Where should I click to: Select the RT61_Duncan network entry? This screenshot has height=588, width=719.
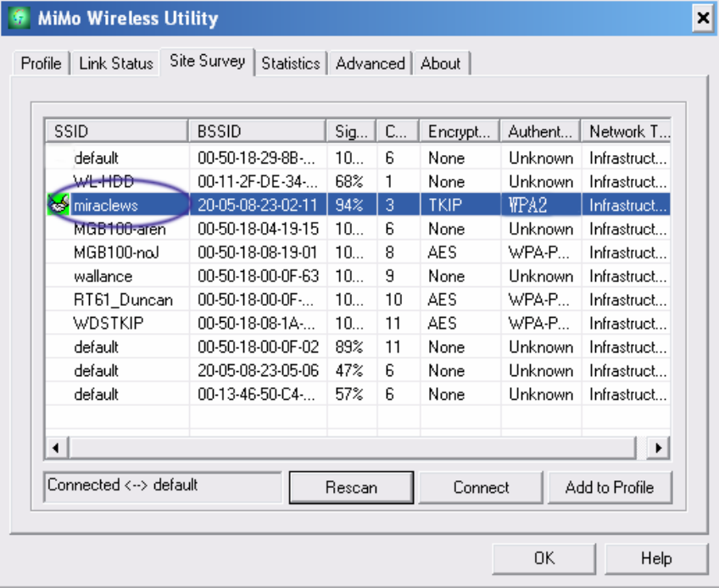point(358,300)
